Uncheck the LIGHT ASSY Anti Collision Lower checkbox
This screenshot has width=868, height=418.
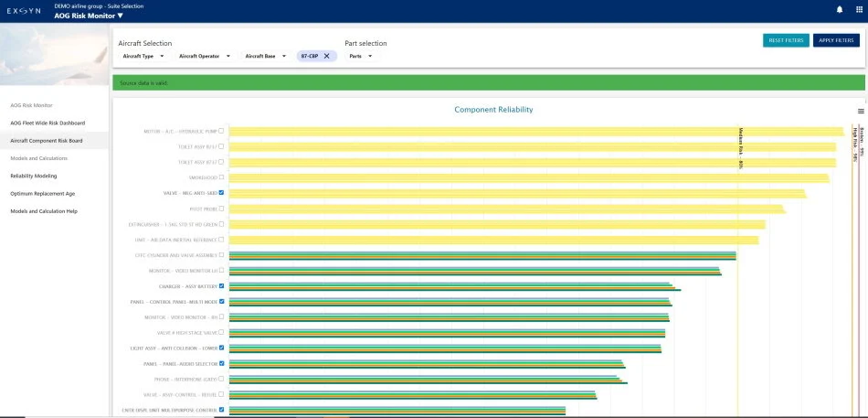(221, 348)
